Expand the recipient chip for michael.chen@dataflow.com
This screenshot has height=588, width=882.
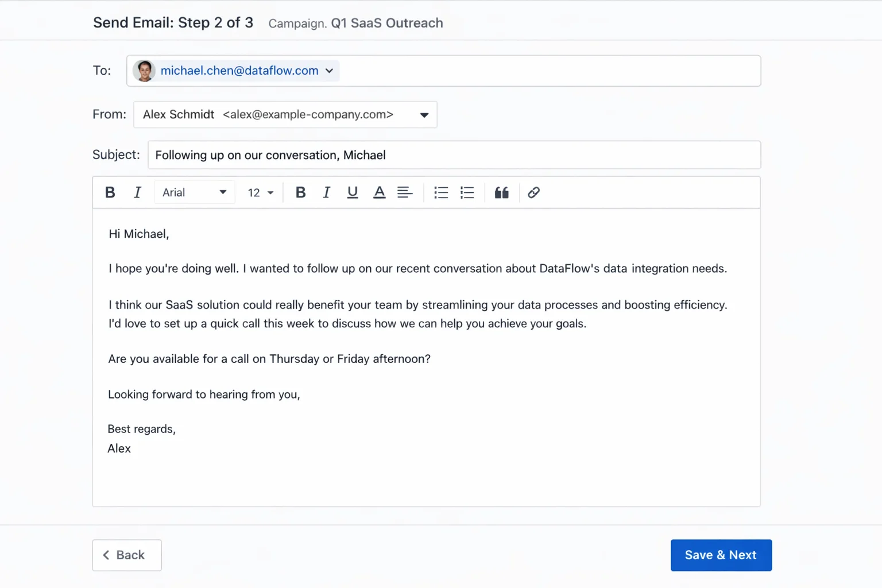tap(329, 71)
